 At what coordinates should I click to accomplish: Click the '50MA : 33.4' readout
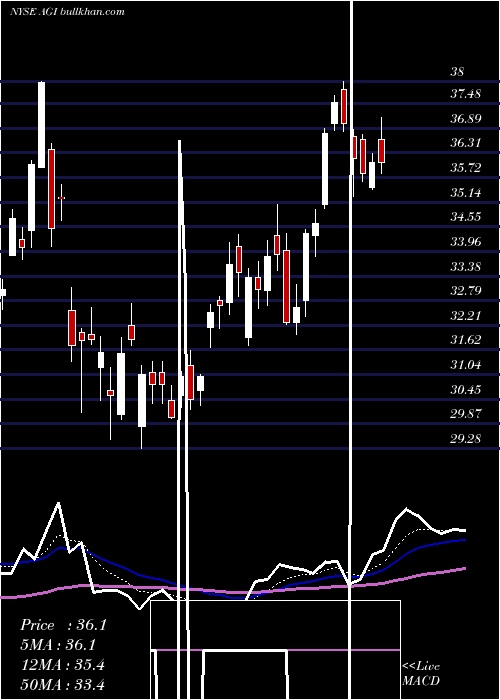point(62,685)
